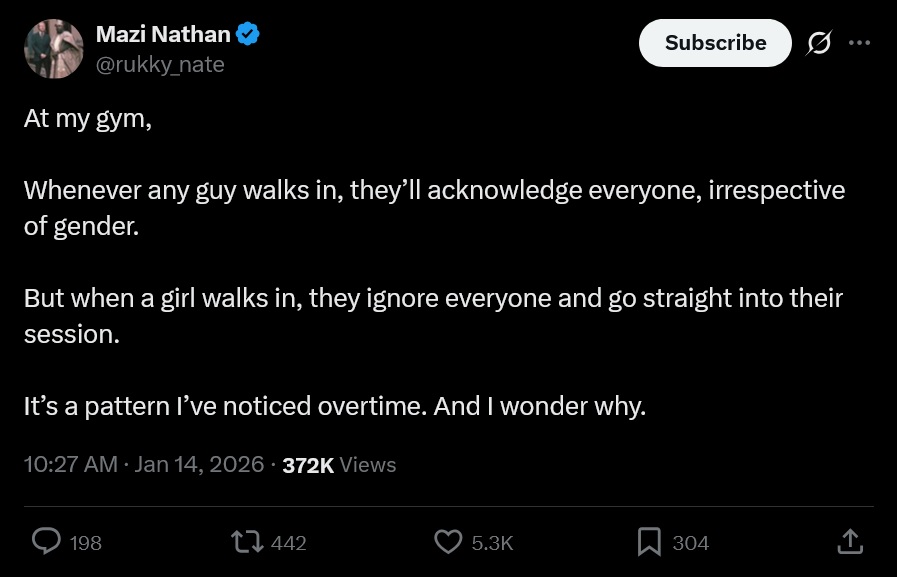Expand the more options ellipsis menu
The image size is (897, 577).
tap(860, 43)
